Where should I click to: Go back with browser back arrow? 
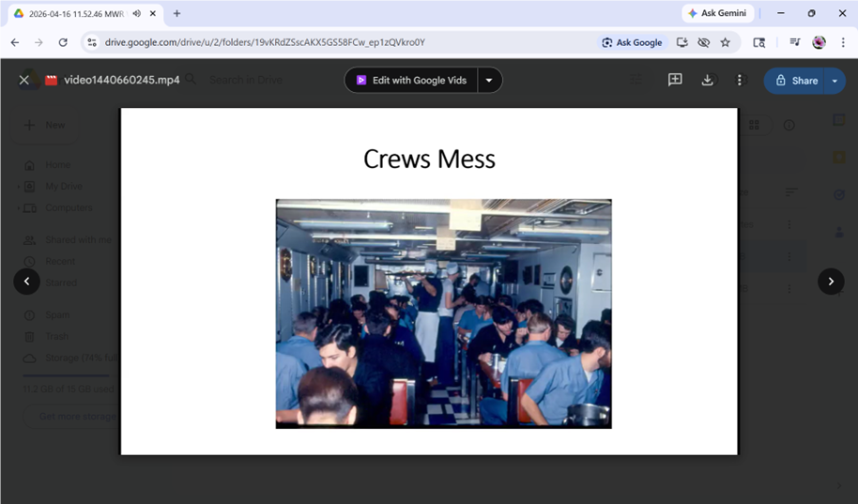click(x=15, y=42)
